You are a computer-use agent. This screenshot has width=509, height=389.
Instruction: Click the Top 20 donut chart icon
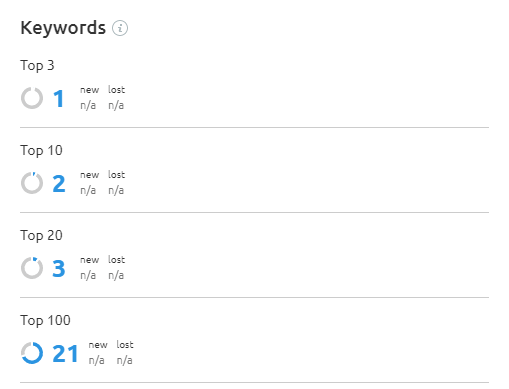[x=32, y=268]
